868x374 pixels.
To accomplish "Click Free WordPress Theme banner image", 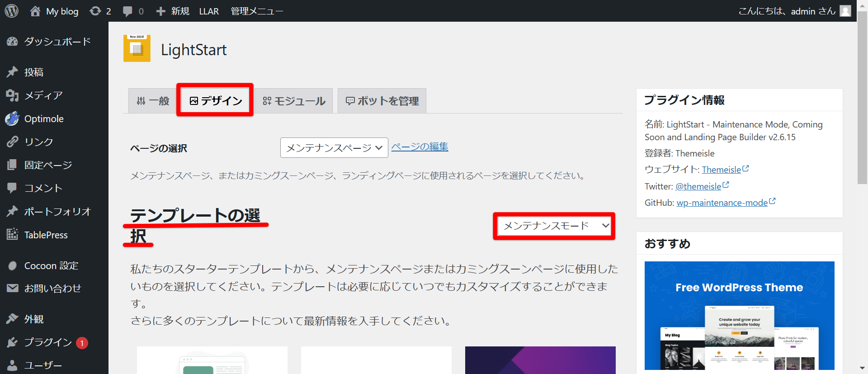I will (x=740, y=316).
